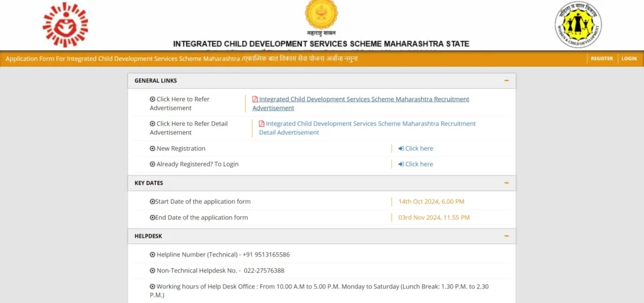
Task: Click here link for New Registration
Action: [x=419, y=148]
